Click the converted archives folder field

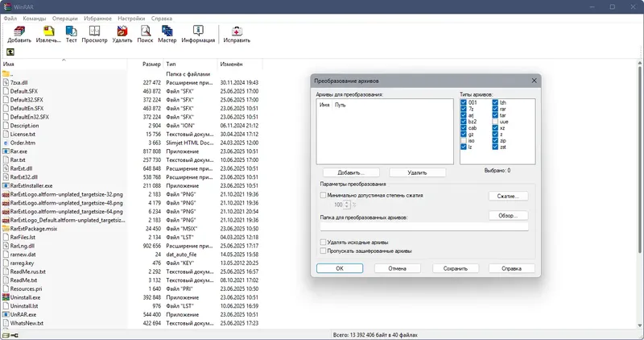click(424, 226)
